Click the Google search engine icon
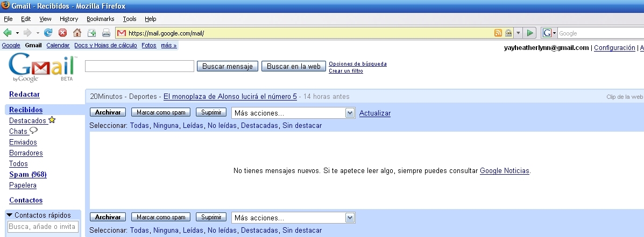644x237 pixels. [x=547, y=33]
